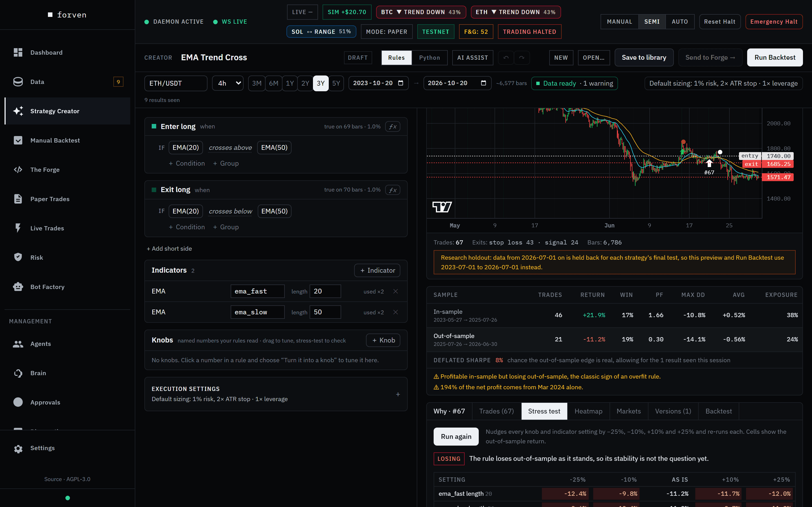This screenshot has width=812, height=507.
Task: Open fx formula for Enter long
Action: pos(392,126)
